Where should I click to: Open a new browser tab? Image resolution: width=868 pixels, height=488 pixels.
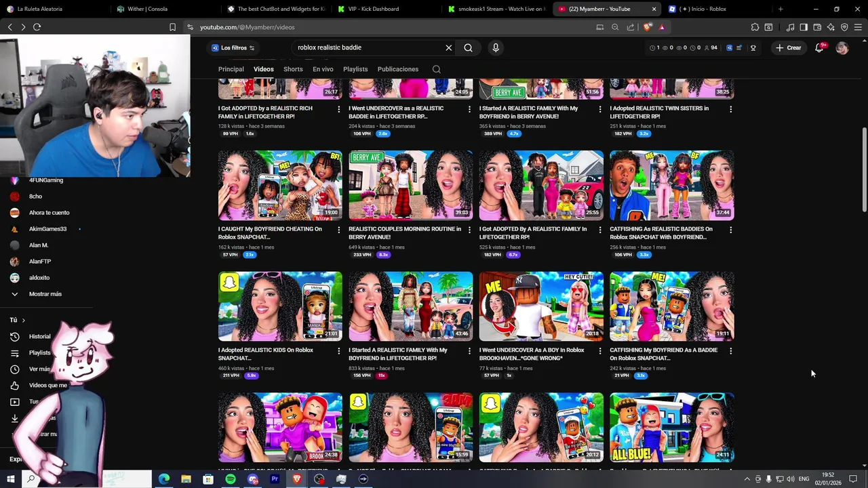pyautogui.click(x=781, y=9)
